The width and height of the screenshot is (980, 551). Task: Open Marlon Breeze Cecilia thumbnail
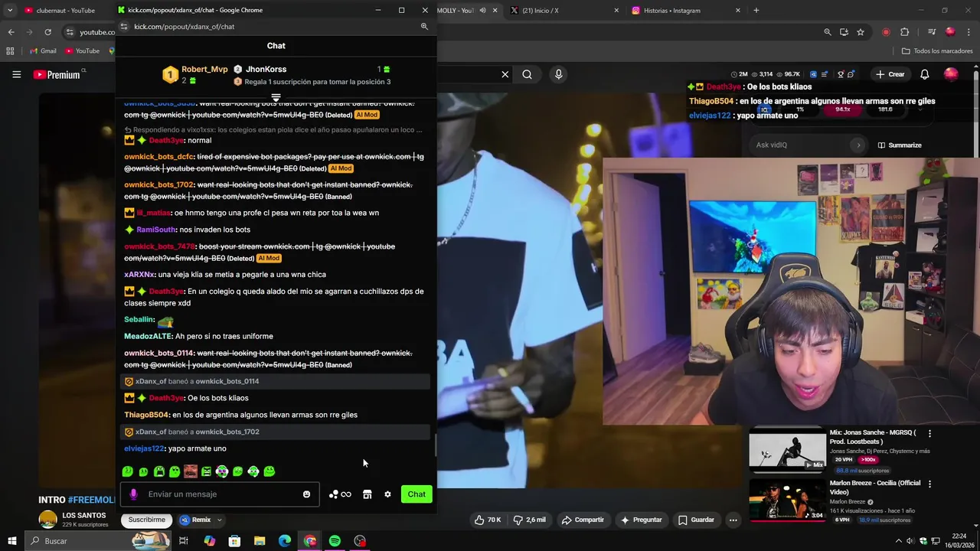(x=787, y=500)
